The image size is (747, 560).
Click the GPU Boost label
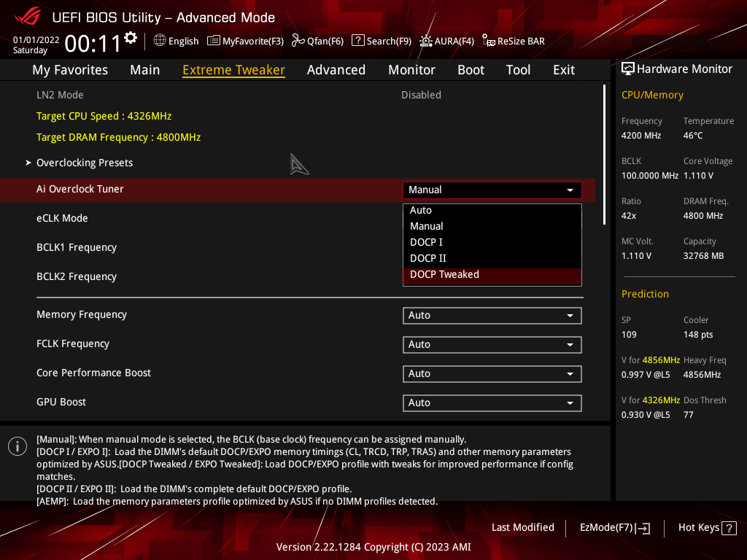(x=61, y=402)
